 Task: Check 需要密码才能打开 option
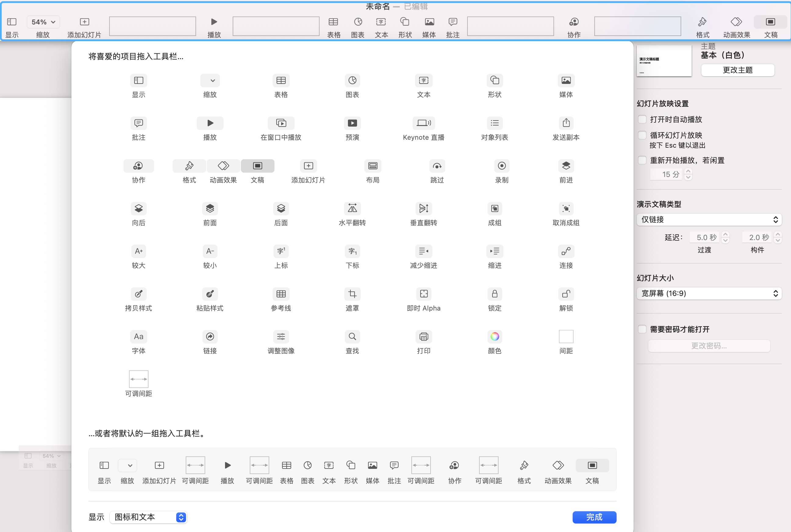(x=642, y=329)
